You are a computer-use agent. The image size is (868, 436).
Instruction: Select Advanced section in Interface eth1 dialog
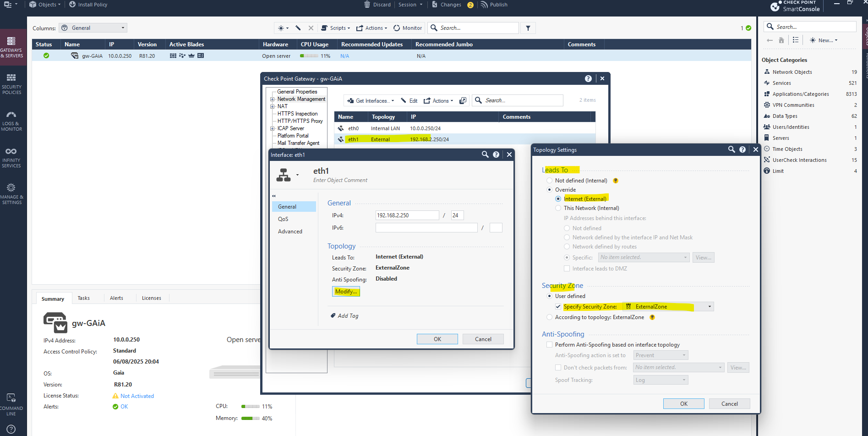pos(294,232)
